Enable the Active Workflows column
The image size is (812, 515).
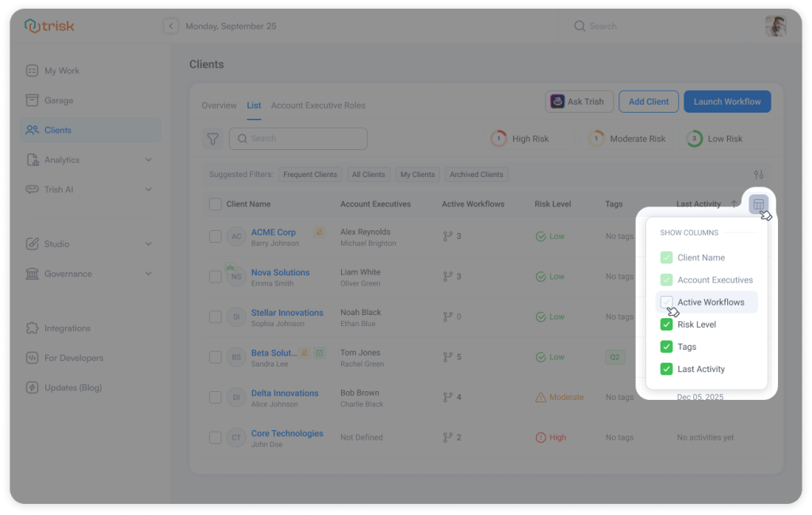tap(666, 302)
